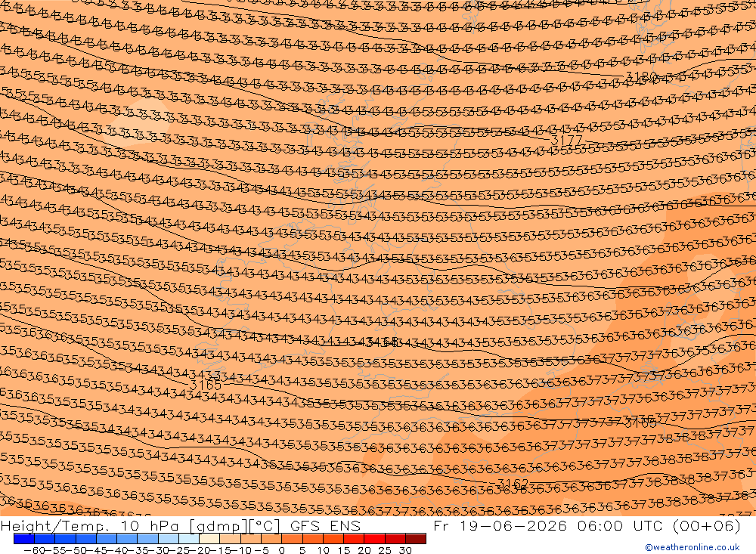
Task: Pick the darkest blue legend swatch below -60
Action: click(23, 539)
